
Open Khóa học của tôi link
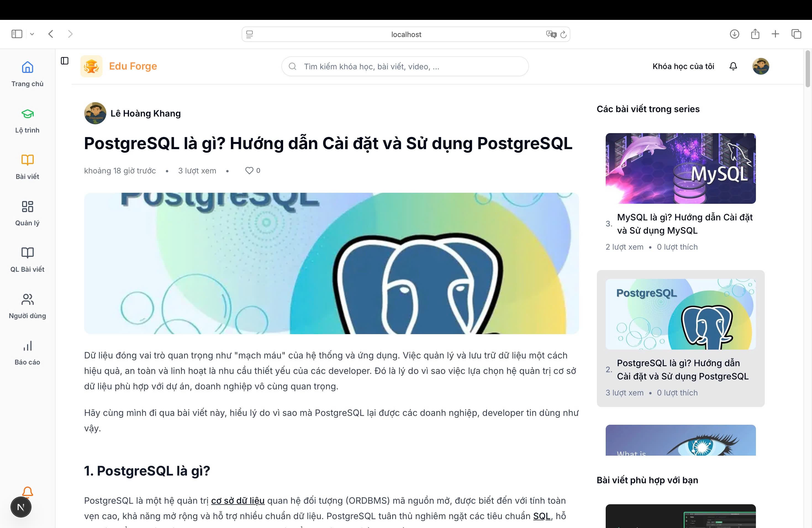[x=683, y=66]
